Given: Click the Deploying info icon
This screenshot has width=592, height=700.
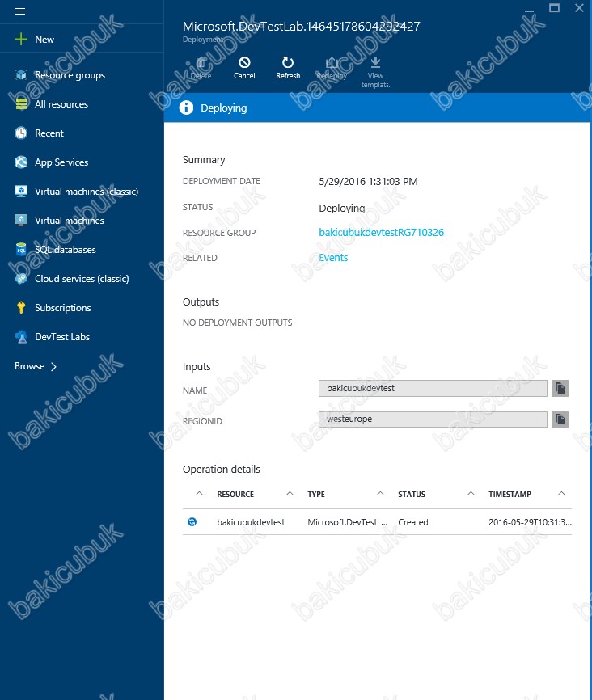Looking at the screenshot, I should [186, 108].
